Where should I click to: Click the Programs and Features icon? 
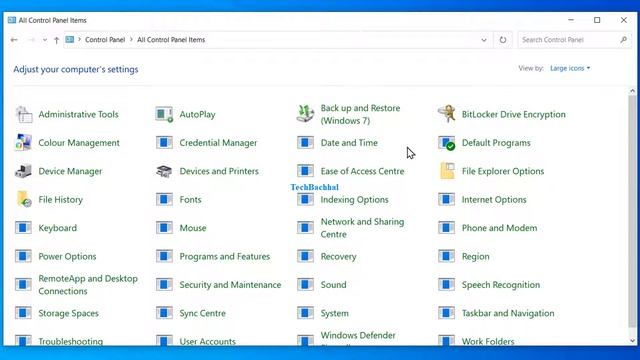(x=164, y=256)
